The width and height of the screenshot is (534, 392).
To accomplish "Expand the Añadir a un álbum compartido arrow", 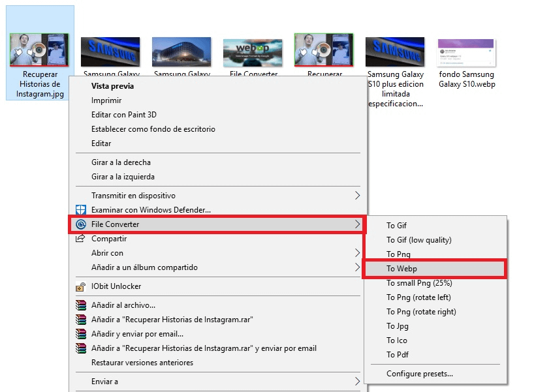I will coord(358,267).
